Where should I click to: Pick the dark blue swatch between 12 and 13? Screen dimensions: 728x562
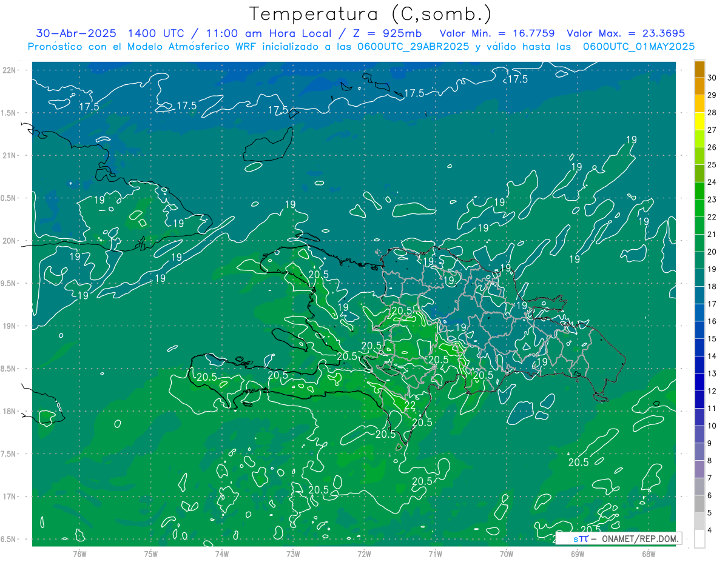(x=699, y=383)
